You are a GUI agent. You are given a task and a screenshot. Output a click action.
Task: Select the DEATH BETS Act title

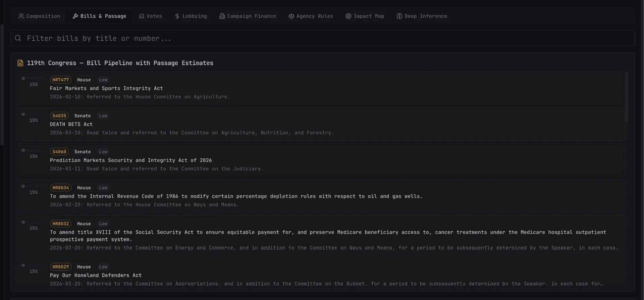coord(71,124)
